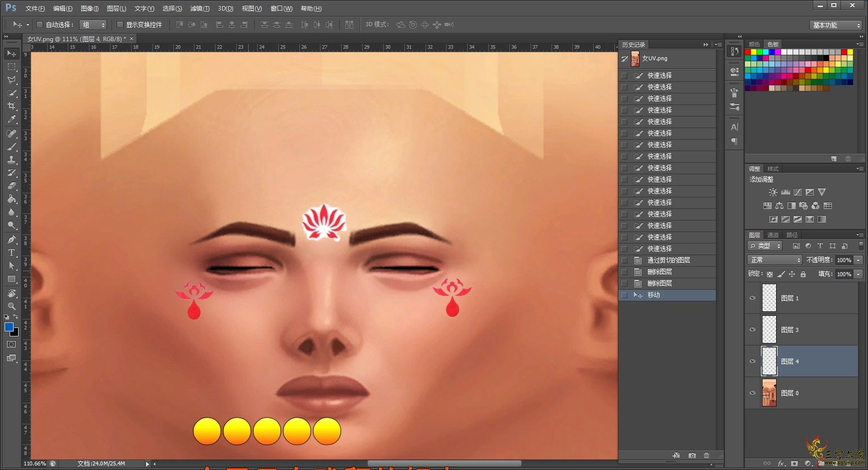868x470 pixels.
Task: Select the Pen tool
Action: click(12, 240)
